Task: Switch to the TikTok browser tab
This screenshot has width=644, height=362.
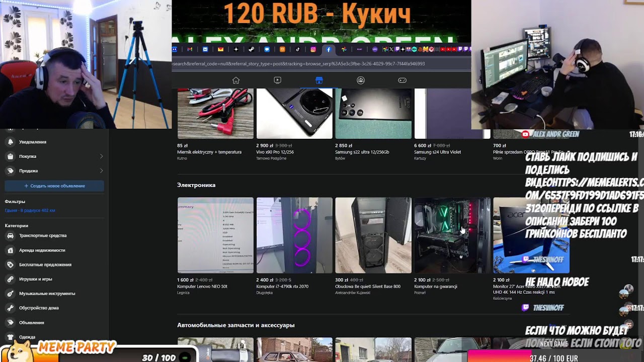Action: [x=297, y=49]
